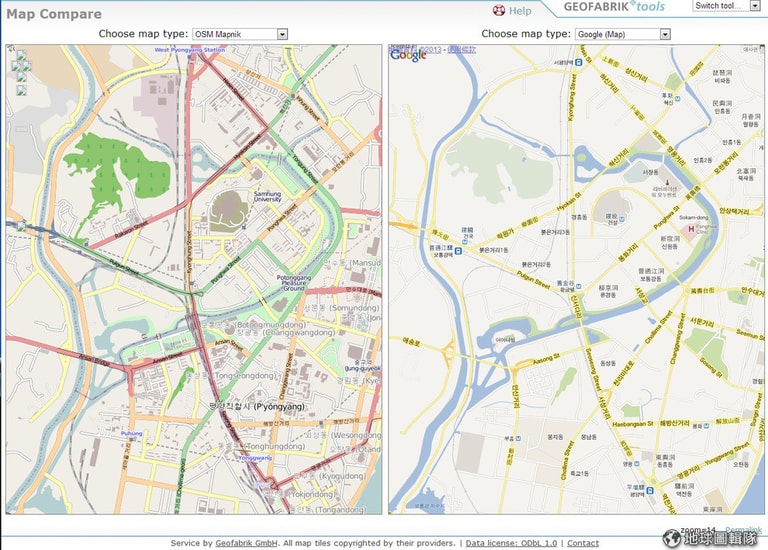Screen dimensions: 768x550
Task: Pan the left map up
Action: pos(21,55)
